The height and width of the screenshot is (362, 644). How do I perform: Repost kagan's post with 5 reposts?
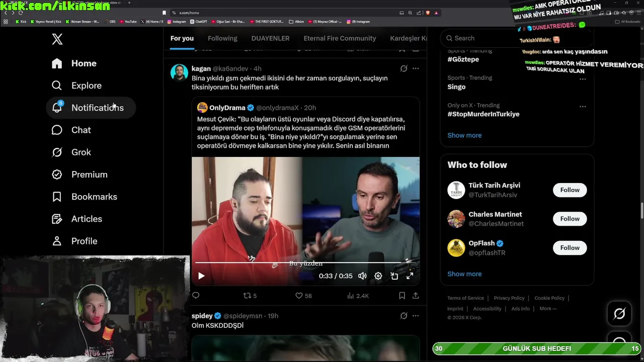click(250, 296)
